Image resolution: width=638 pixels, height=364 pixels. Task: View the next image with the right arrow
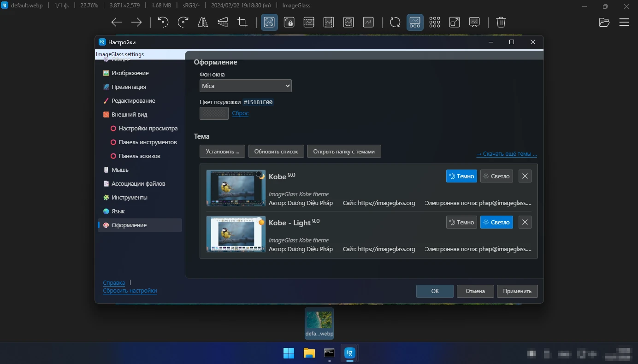click(x=136, y=22)
